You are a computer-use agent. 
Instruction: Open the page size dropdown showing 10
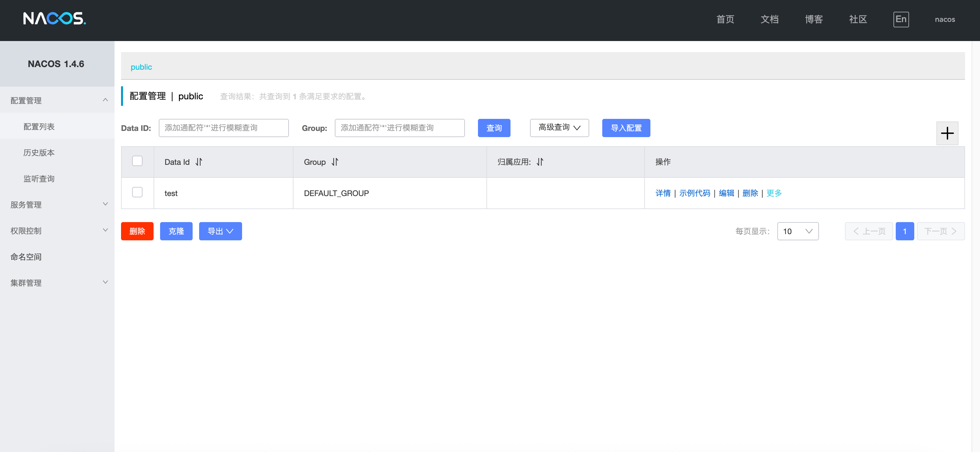tap(797, 231)
